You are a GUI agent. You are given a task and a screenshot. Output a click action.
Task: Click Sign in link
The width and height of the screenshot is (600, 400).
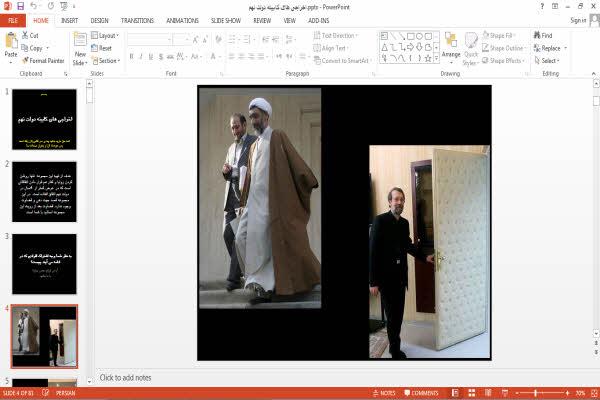click(578, 20)
